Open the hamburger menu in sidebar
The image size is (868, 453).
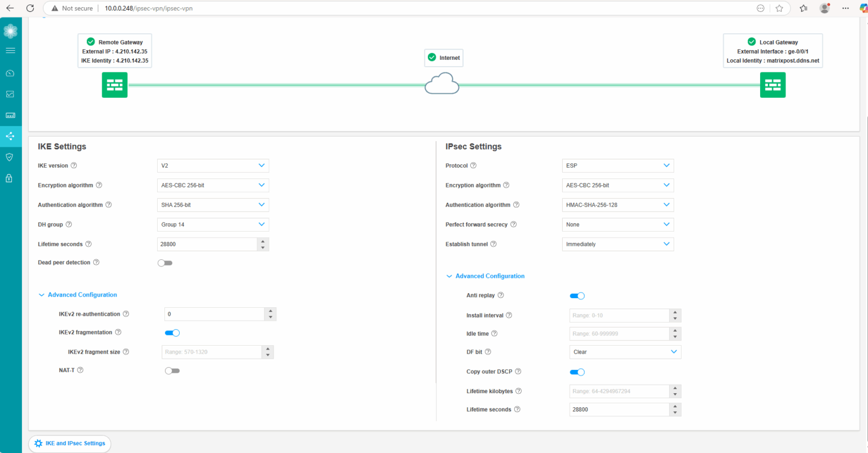click(10, 50)
